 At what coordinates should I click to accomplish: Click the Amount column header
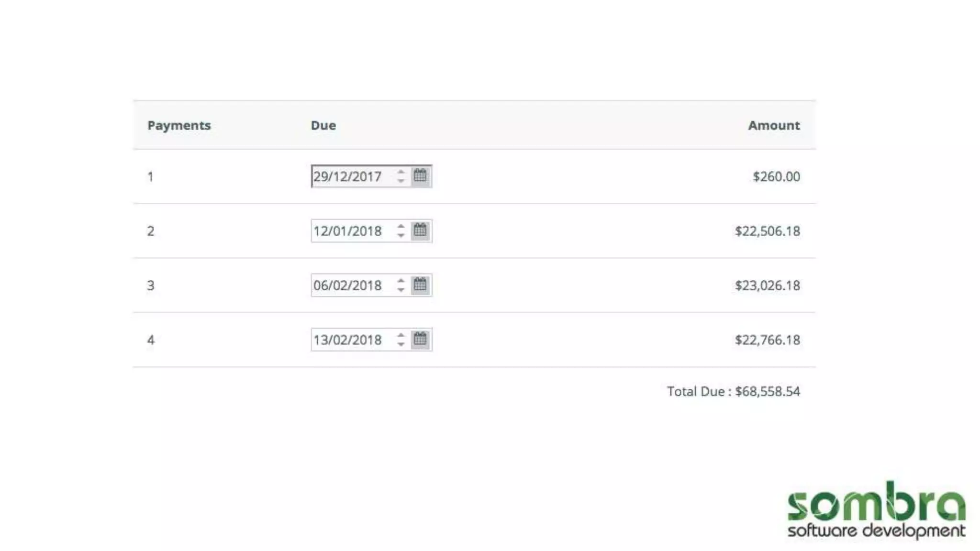pos(774,125)
